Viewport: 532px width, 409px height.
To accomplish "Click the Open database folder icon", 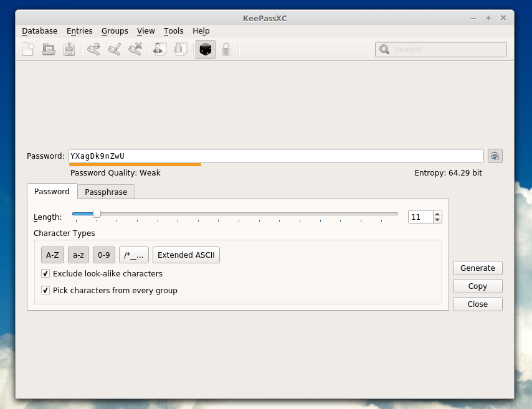I will 49,50.
